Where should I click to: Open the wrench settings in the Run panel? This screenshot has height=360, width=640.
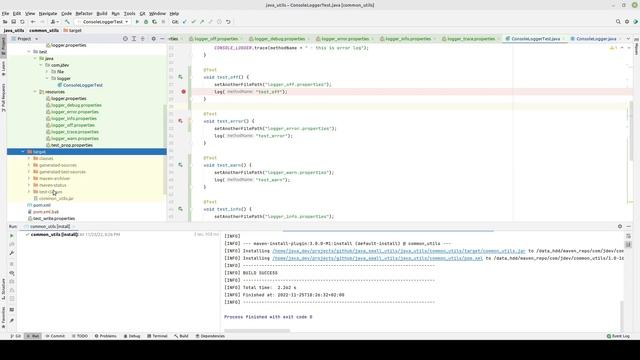[x=11, y=253]
